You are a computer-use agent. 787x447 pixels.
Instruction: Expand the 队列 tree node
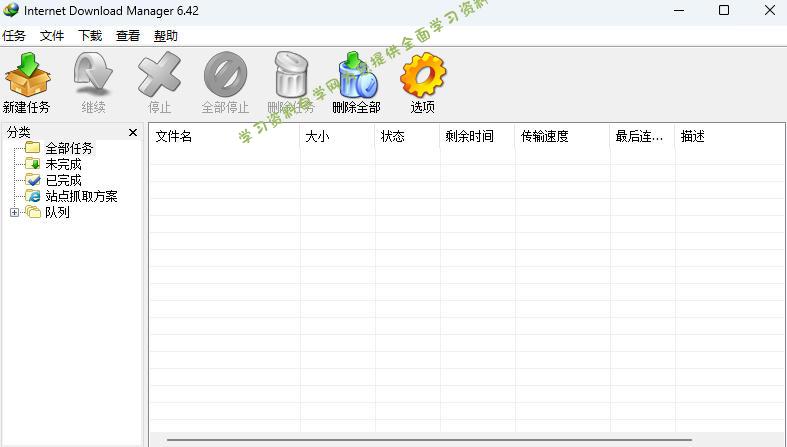coord(15,212)
